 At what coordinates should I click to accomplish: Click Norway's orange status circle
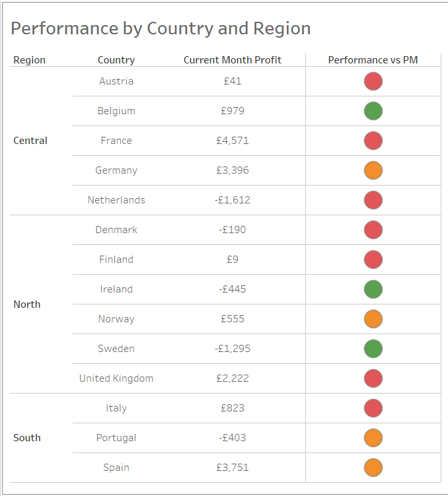tap(373, 319)
